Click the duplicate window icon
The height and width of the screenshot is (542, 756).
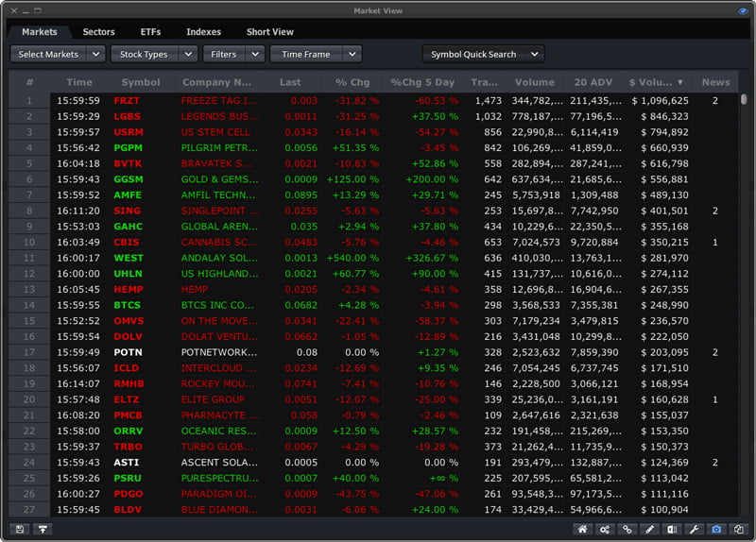pyautogui.click(x=738, y=530)
